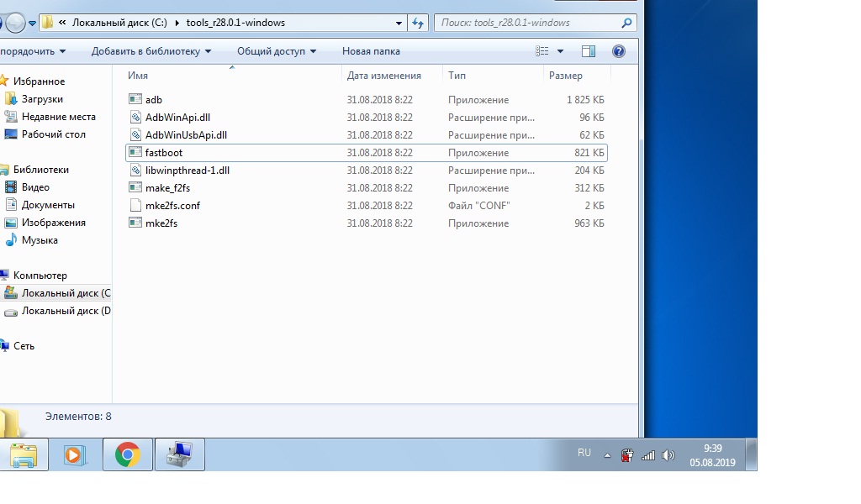
Task: Open the "Добавить в библиотеку" dropdown
Action: coord(151,51)
